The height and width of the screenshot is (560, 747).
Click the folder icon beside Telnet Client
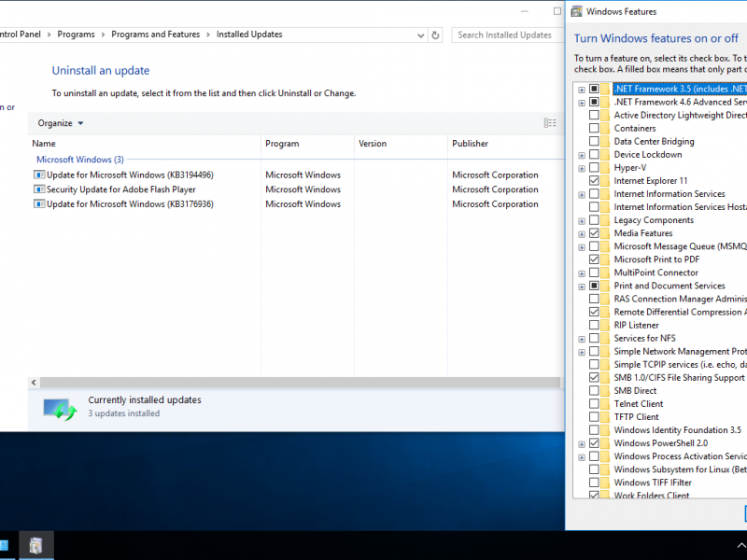click(x=605, y=404)
